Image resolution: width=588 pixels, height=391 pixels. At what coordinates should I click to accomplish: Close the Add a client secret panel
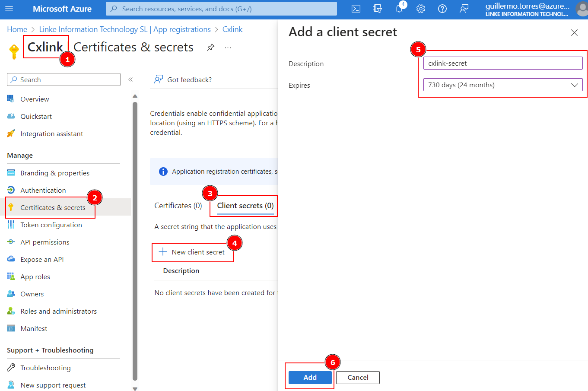(574, 32)
